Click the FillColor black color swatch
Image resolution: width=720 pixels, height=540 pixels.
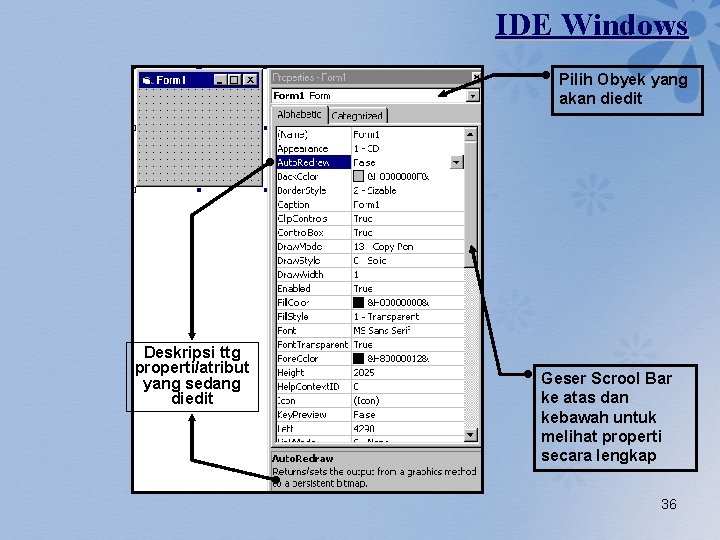coord(358,303)
